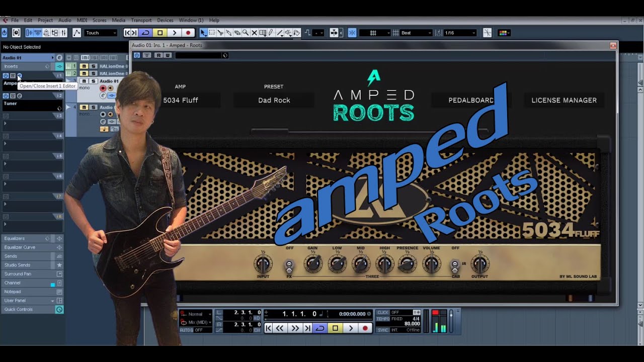Open the Devices menu
The width and height of the screenshot is (644, 362).
coord(165,20)
